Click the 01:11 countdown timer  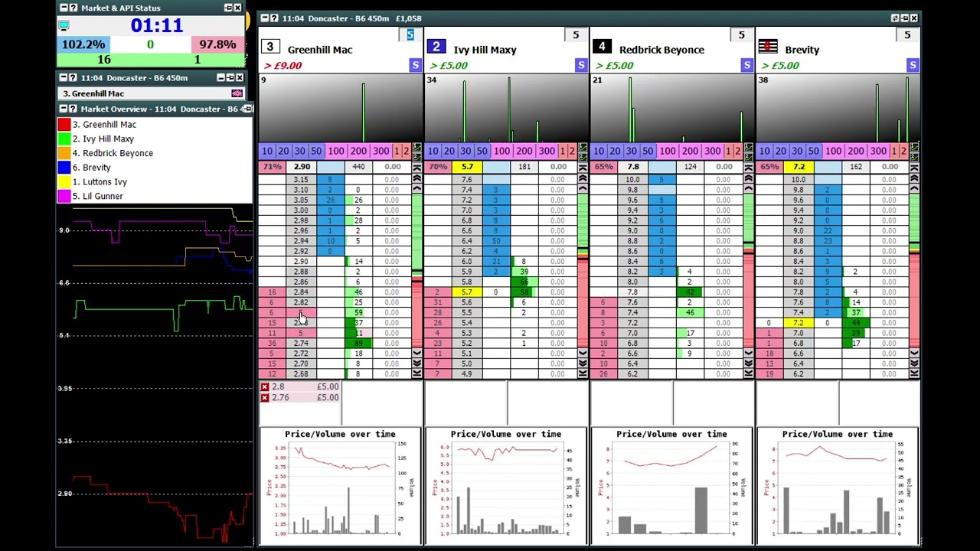click(x=157, y=25)
